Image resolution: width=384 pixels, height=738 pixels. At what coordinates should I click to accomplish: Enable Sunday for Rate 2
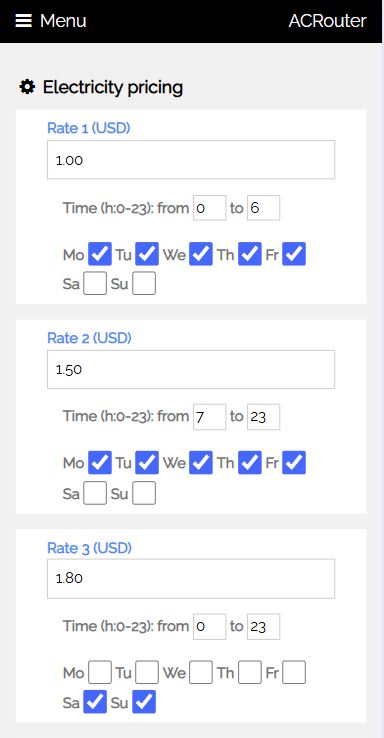pyautogui.click(x=144, y=494)
